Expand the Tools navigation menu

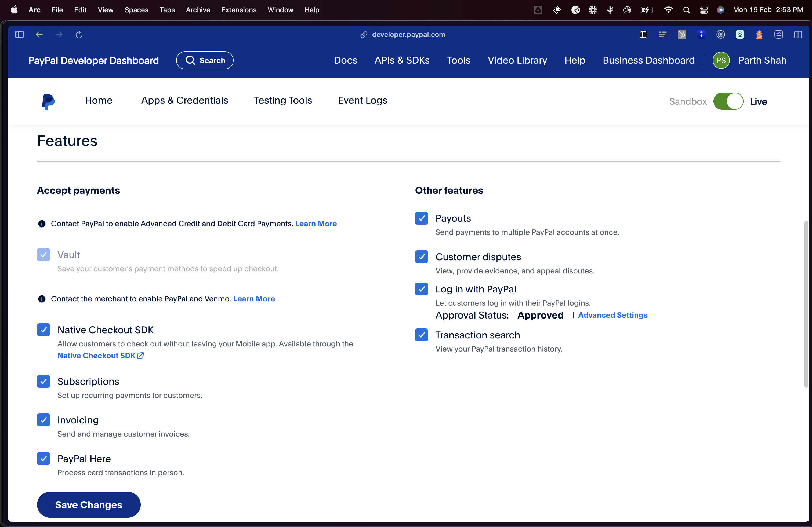458,60
